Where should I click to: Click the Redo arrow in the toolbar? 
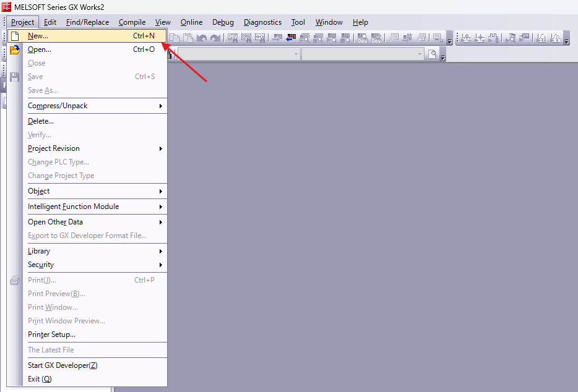pyautogui.click(x=215, y=38)
